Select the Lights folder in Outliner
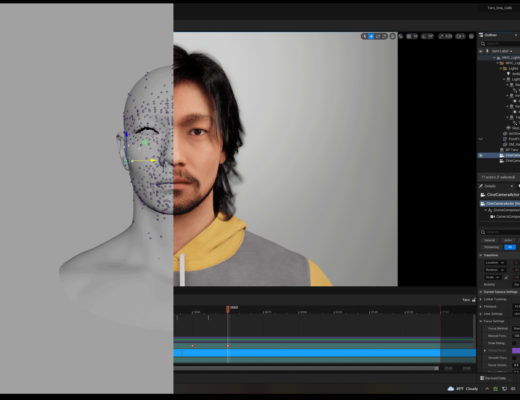The height and width of the screenshot is (400, 520). tap(513, 68)
